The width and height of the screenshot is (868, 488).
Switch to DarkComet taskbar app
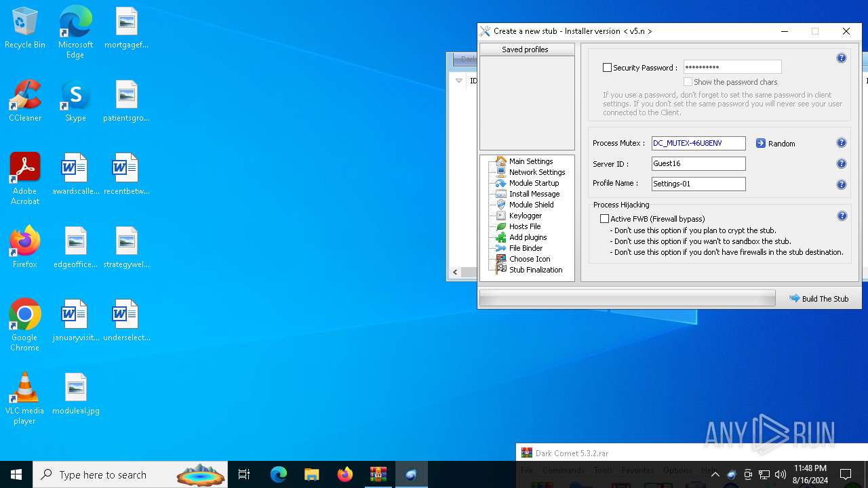click(411, 474)
